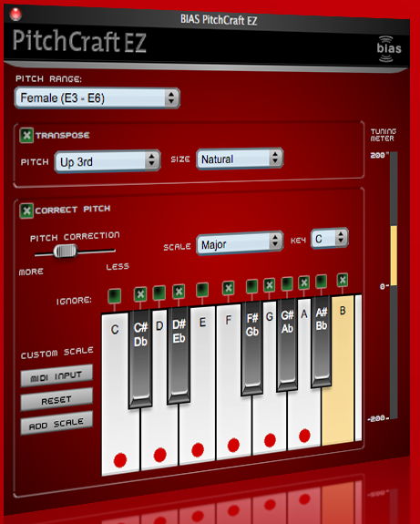The height and width of the screenshot is (524, 420).
Task: Toggle ignore checkbox above G# Ab key
Action: (x=287, y=283)
